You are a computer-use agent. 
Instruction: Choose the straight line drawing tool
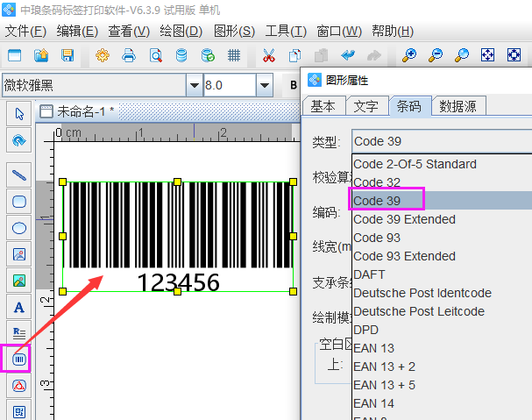[19, 174]
